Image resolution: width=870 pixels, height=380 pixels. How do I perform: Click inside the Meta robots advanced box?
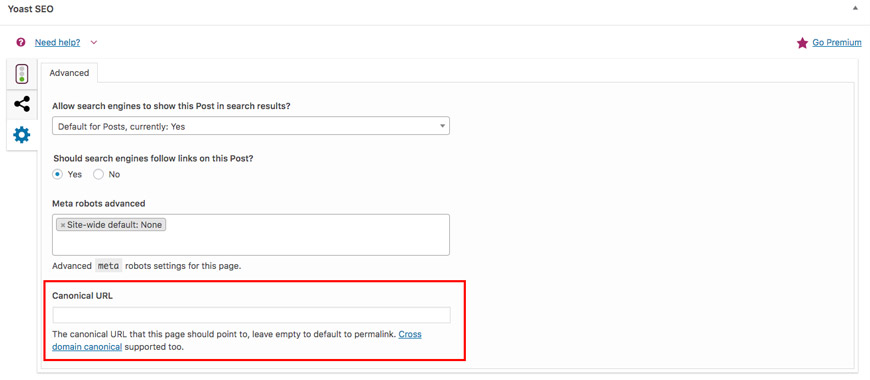coord(251,235)
